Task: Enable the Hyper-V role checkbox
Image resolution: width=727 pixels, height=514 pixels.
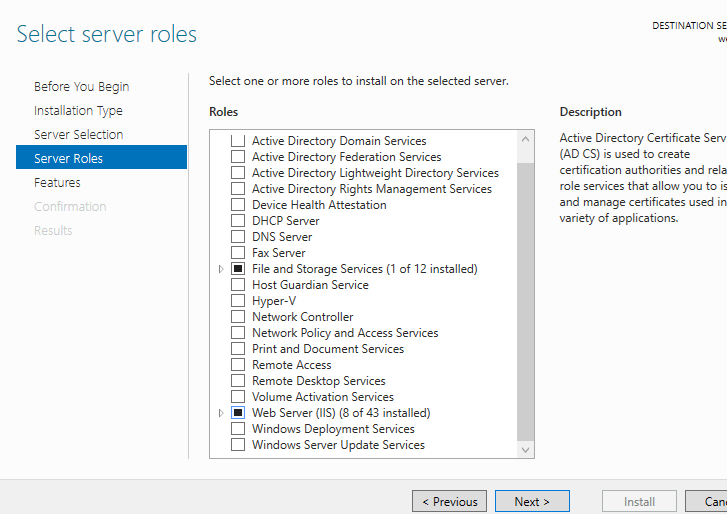Action: [x=238, y=300]
